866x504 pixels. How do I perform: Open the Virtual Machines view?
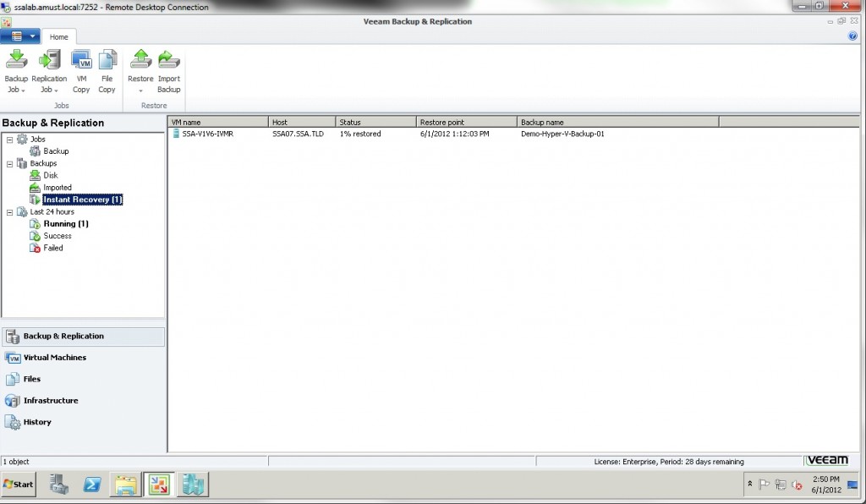click(55, 358)
